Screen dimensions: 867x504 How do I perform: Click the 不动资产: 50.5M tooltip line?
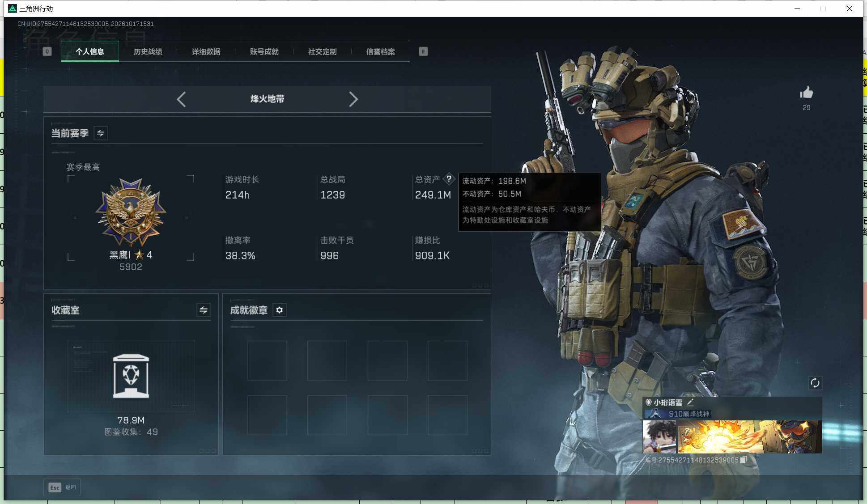coord(492,194)
